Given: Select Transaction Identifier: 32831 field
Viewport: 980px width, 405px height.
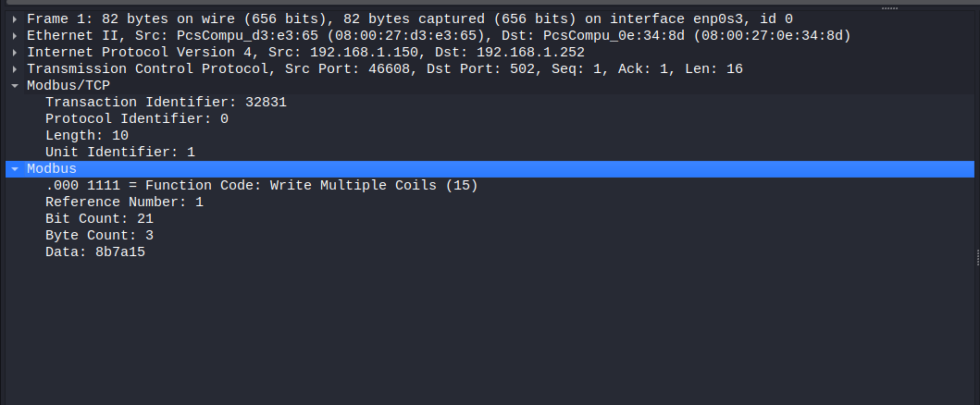Looking at the screenshot, I should tap(166, 102).
